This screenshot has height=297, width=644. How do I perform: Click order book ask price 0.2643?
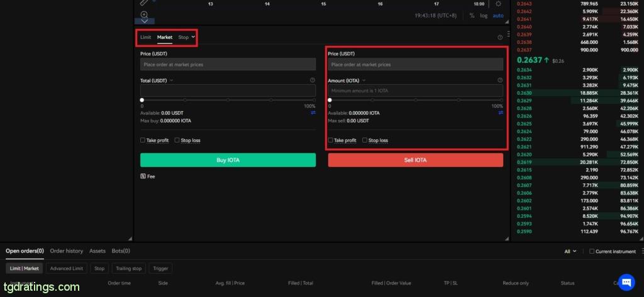click(524, 4)
